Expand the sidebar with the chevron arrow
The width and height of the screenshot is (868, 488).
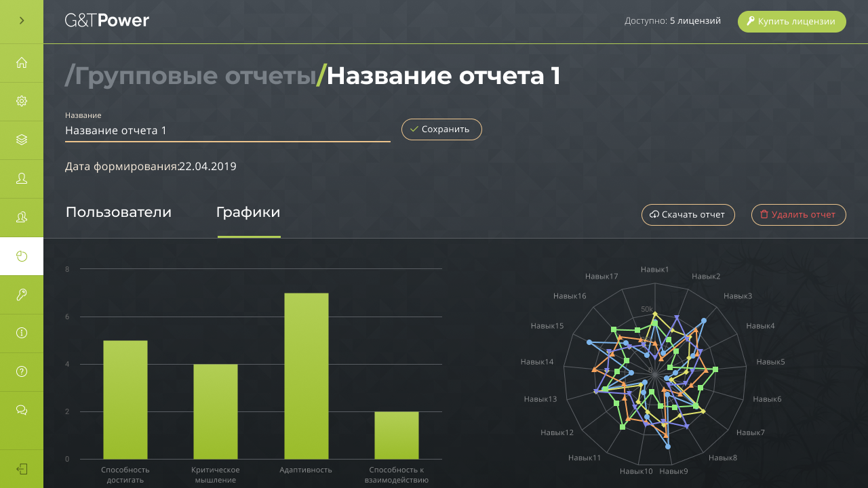pyautogui.click(x=22, y=21)
